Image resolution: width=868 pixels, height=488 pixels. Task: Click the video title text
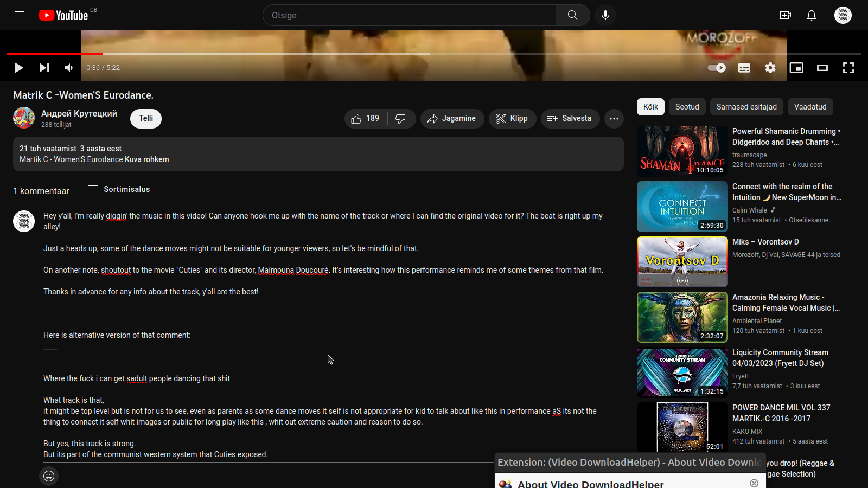84,95
